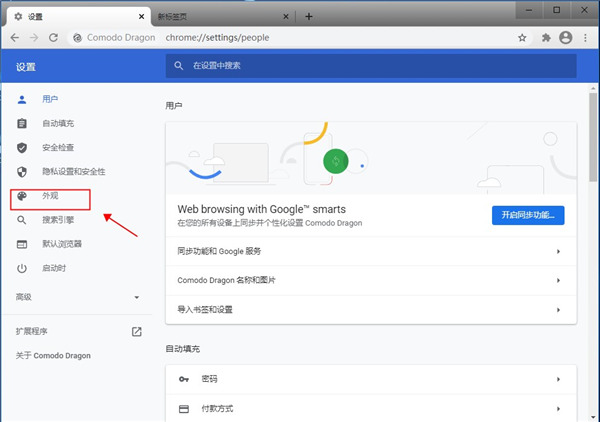This screenshot has height=422, width=600.
Task: Open a new tab with plus icon
Action: coord(309,16)
